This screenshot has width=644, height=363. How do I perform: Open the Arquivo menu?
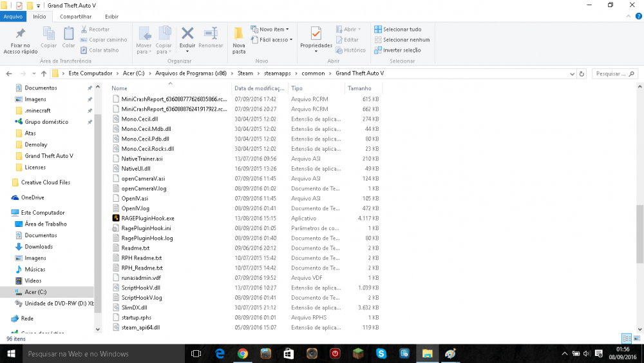[x=14, y=16]
